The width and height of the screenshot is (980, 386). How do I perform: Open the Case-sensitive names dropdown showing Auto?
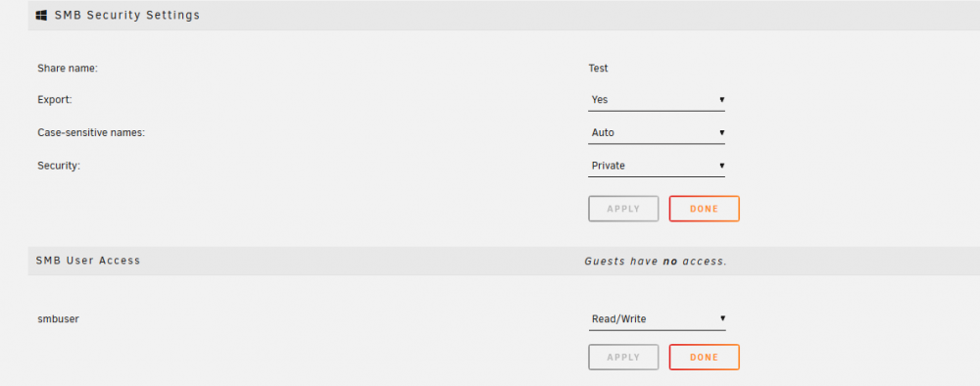point(657,132)
